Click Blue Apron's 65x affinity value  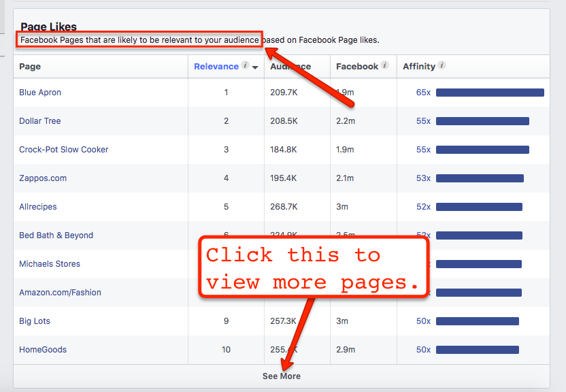(423, 93)
